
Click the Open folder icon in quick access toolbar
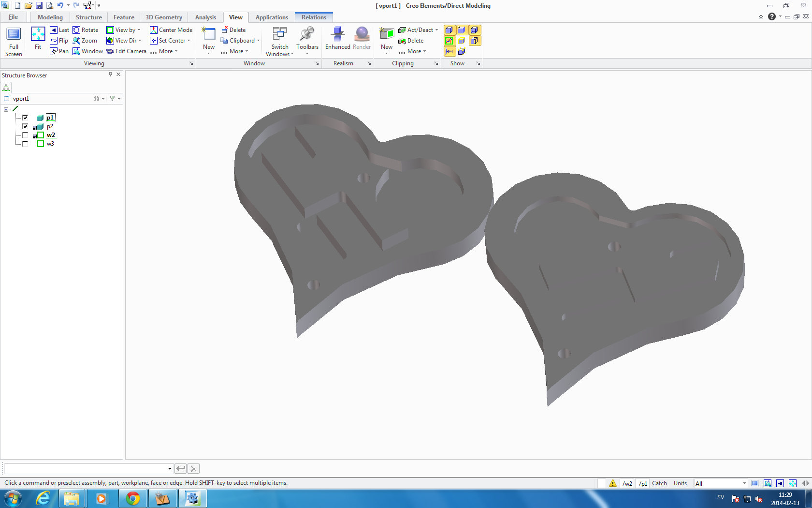(x=28, y=5)
